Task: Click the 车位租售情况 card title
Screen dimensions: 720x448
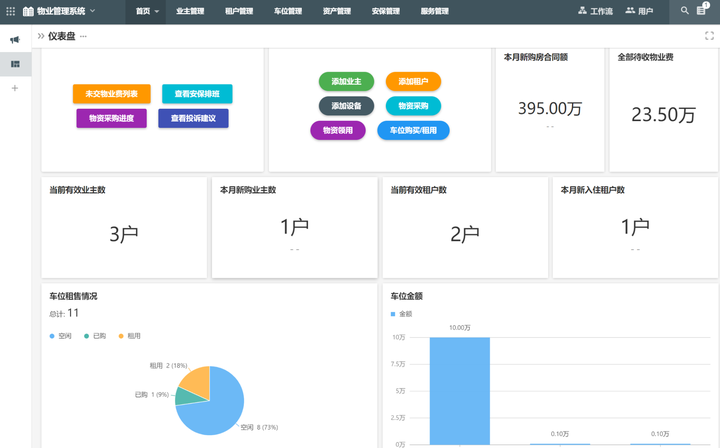Action: 73,296
